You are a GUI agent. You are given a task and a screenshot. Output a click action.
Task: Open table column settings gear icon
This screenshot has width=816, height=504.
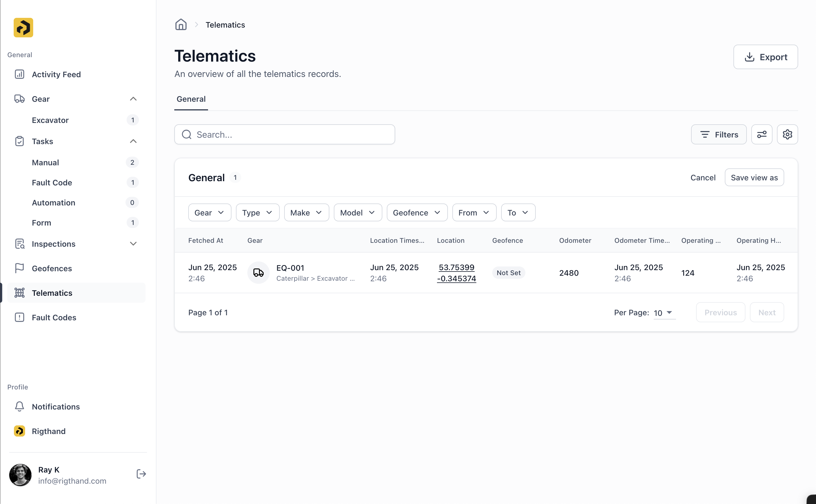tap(788, 134)
